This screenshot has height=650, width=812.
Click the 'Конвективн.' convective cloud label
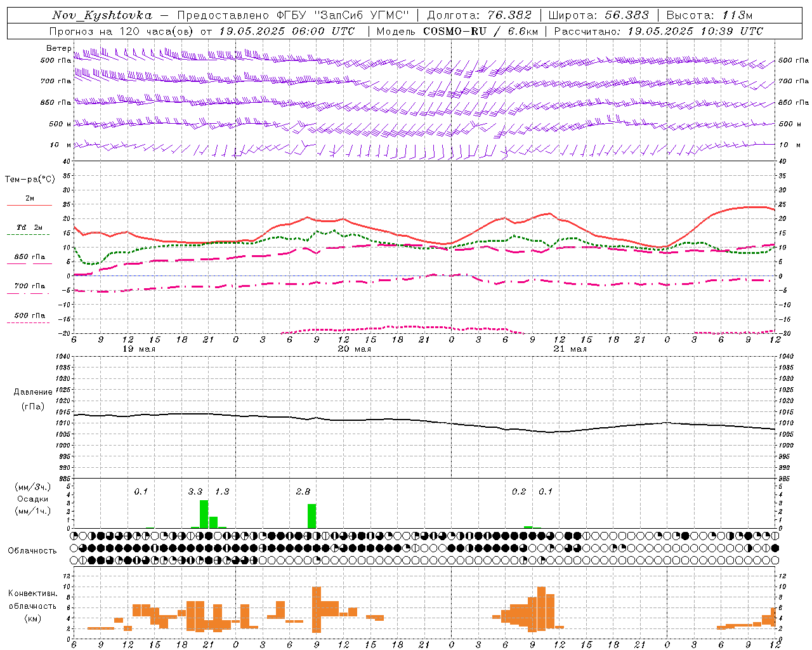point(32,594)
